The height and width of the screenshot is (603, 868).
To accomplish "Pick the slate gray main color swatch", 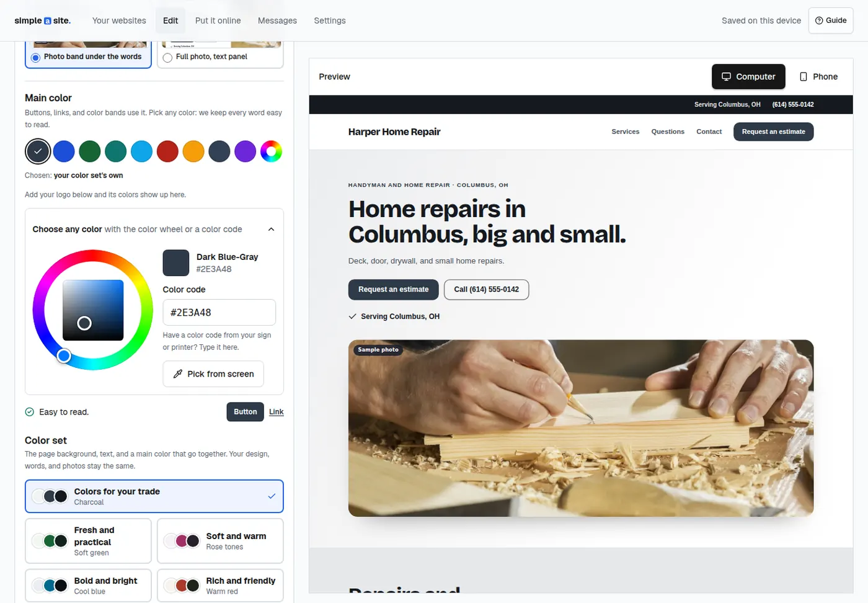I will (x=219, y=151).
